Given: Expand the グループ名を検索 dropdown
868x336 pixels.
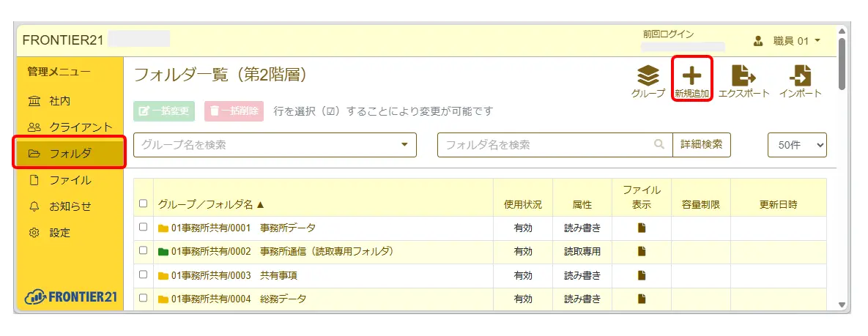Looking at the screenshot, I should point(404,145).
